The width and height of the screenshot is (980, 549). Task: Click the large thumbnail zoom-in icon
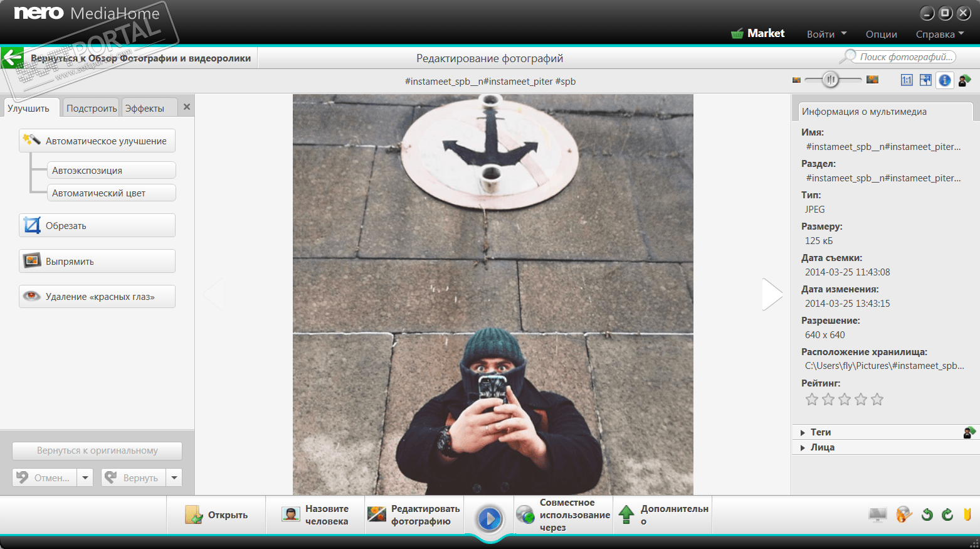click(872, 80)
